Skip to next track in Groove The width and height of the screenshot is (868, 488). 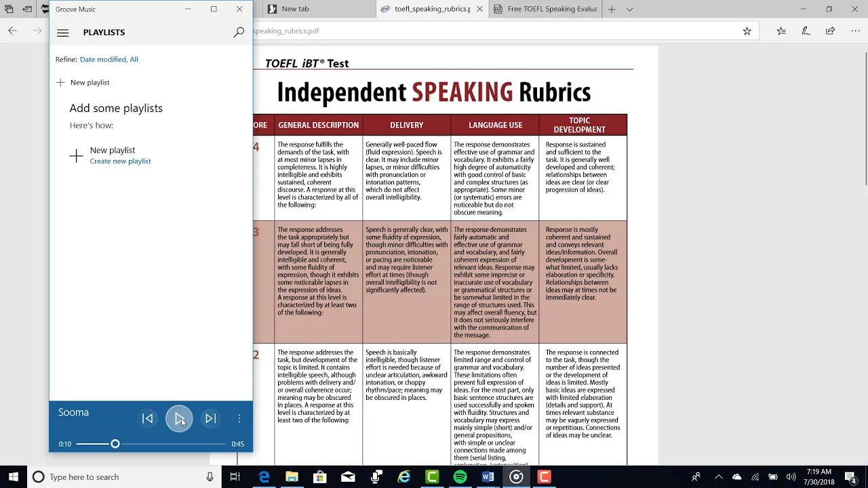pyautogui.click(x=211, y=419)
